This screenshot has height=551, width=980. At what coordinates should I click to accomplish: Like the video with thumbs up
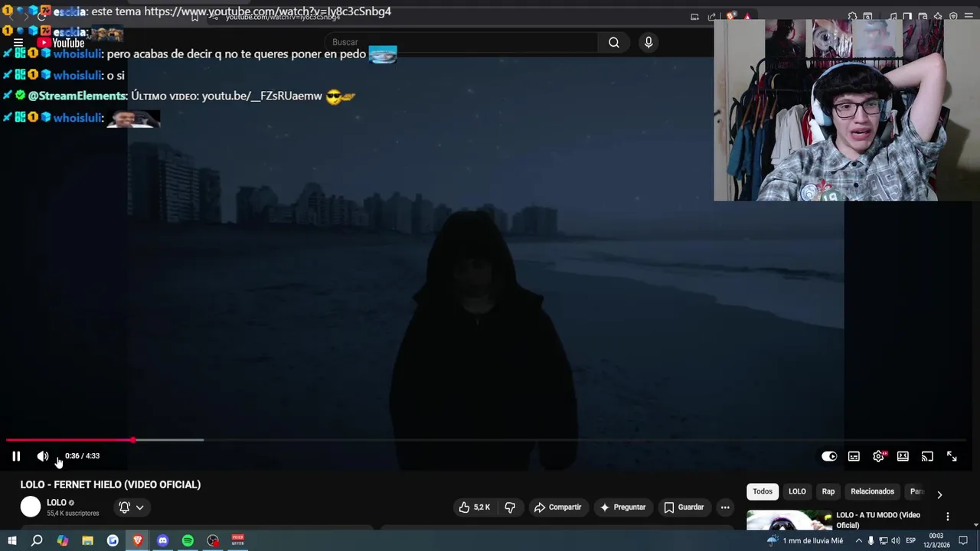pyautogui.click(x=475, y=507)
